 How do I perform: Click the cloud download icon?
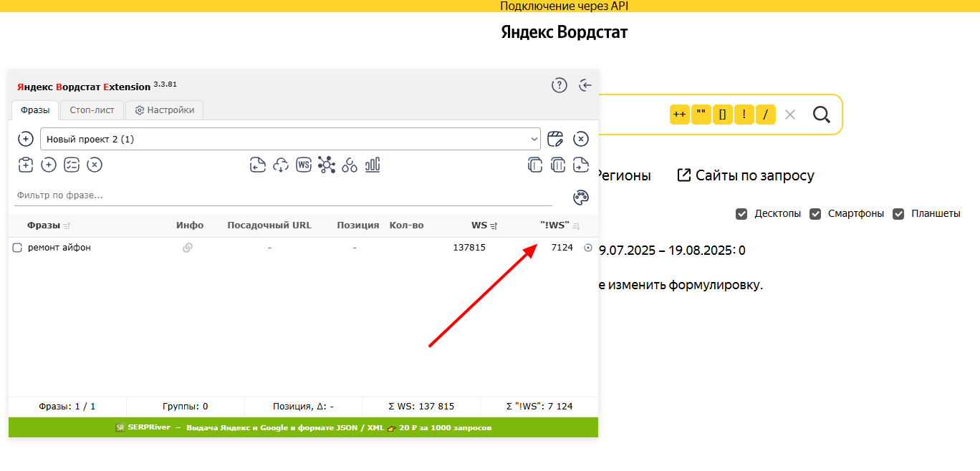(x=281, y=165)
